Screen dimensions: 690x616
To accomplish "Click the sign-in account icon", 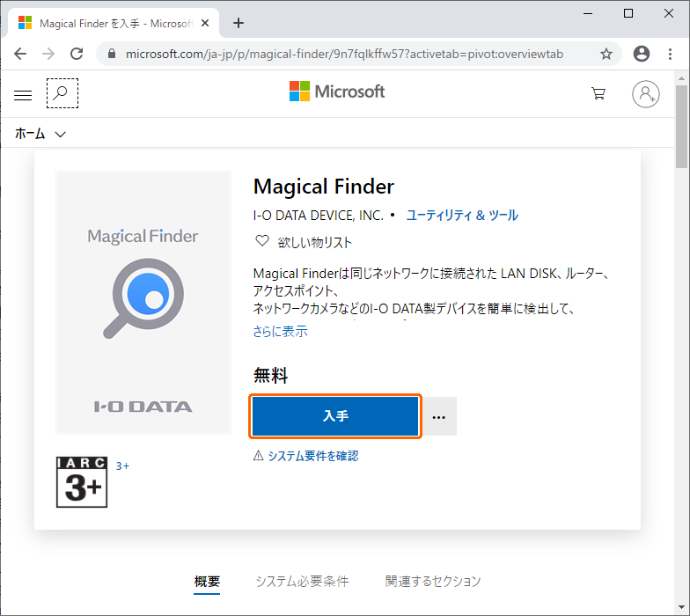I will point(646,93).
